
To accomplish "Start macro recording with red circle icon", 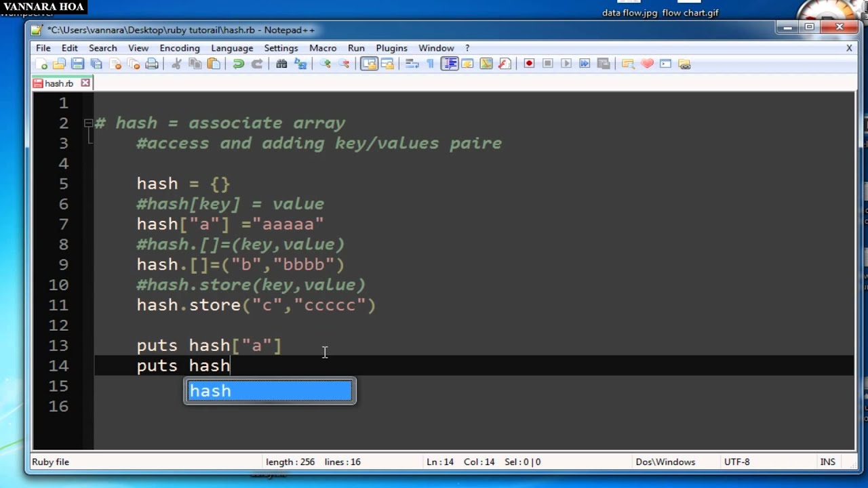I will pyautogui.click(x=529, y=64).
